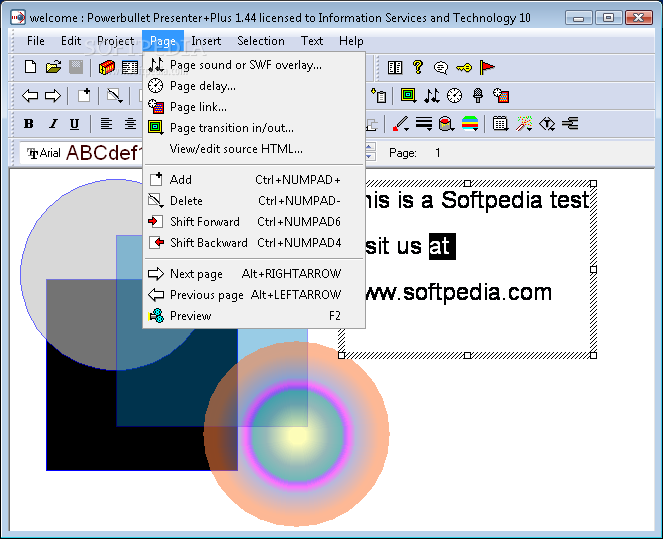Open the File menu

(x=36, y=41)
